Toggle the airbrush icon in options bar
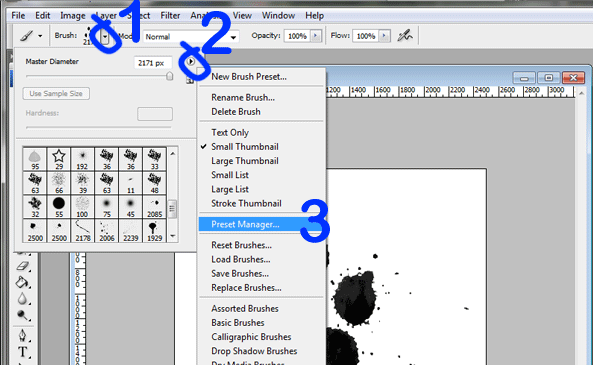This screenshot has height=365, width=593. [x=405, y=36]
